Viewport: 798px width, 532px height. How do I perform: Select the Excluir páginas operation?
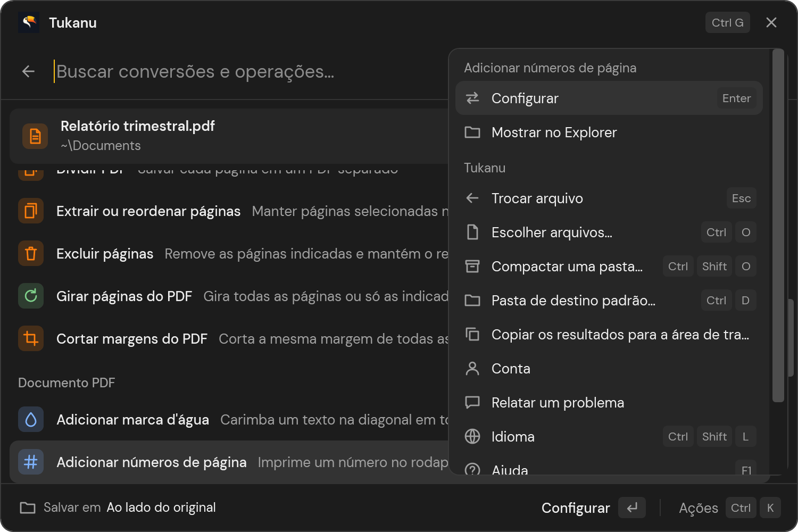pos(230,253)
